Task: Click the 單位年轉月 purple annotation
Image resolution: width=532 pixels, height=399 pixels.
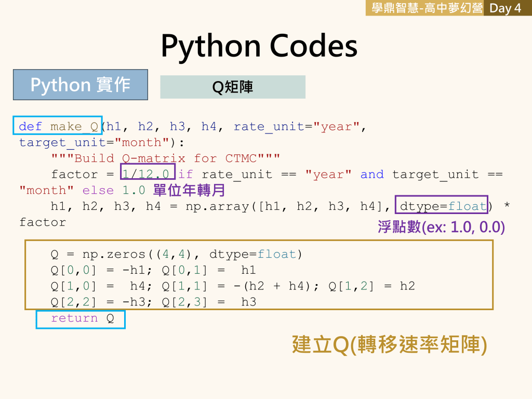Action: [x=189, y=190]
